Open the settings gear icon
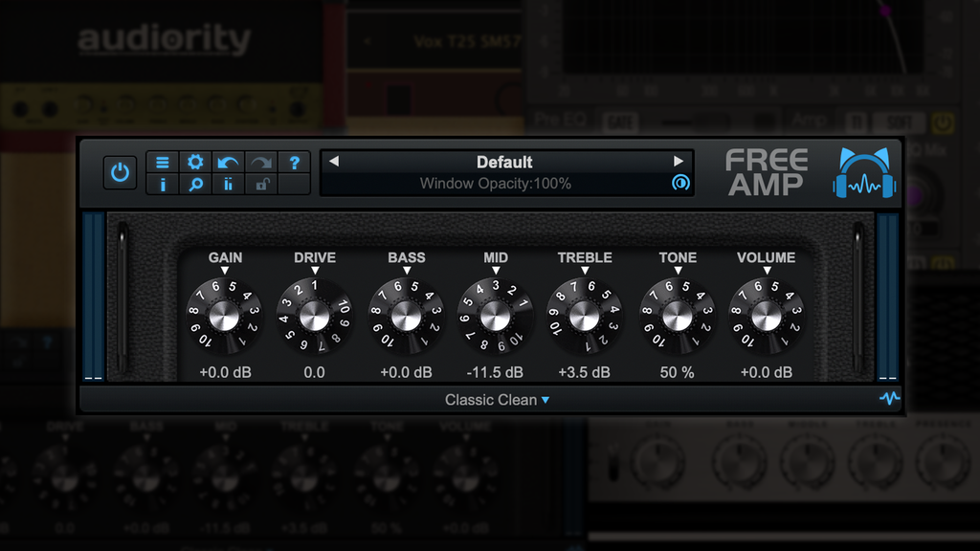This screenshot has width=980, height=551. coord(195,163)
